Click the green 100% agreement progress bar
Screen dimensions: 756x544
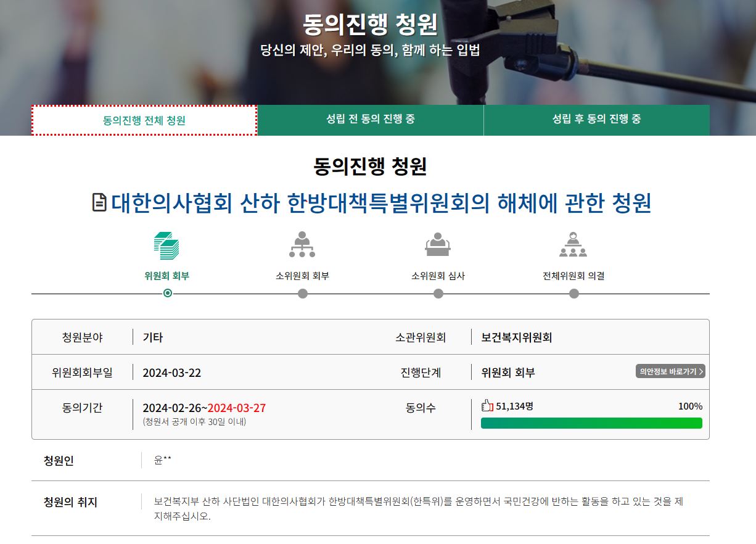click(591, 423)
